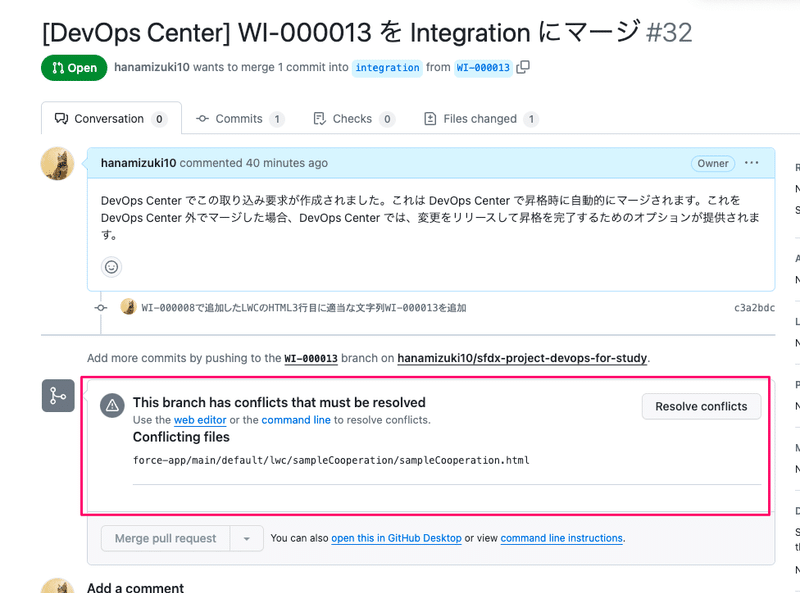Open the integration base branch label
Viewport: 800px width, 593px height.
387,67
